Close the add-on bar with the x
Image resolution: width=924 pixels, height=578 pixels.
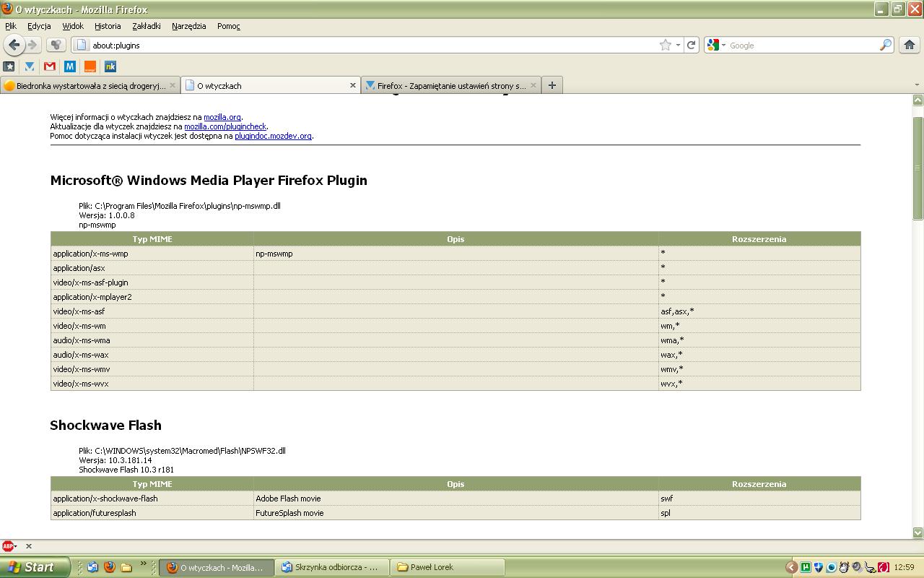click(29, 546)
